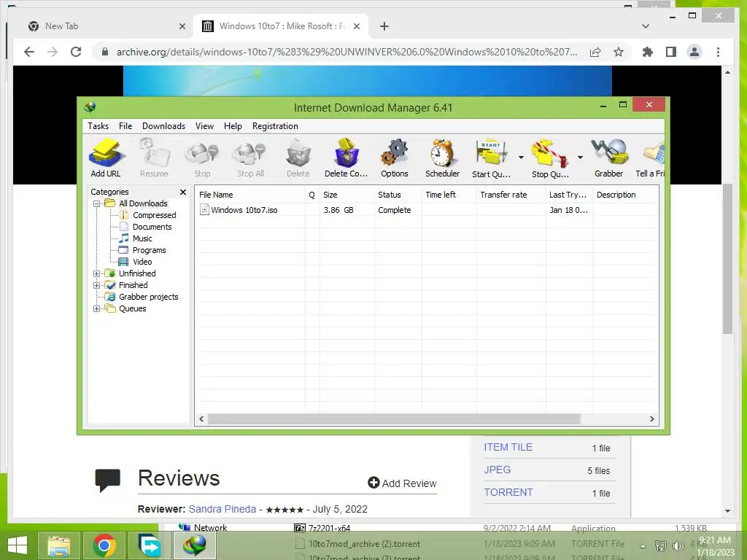Open a new Chrome tab with plus
The image size is (747, 560).
point(384,27)
